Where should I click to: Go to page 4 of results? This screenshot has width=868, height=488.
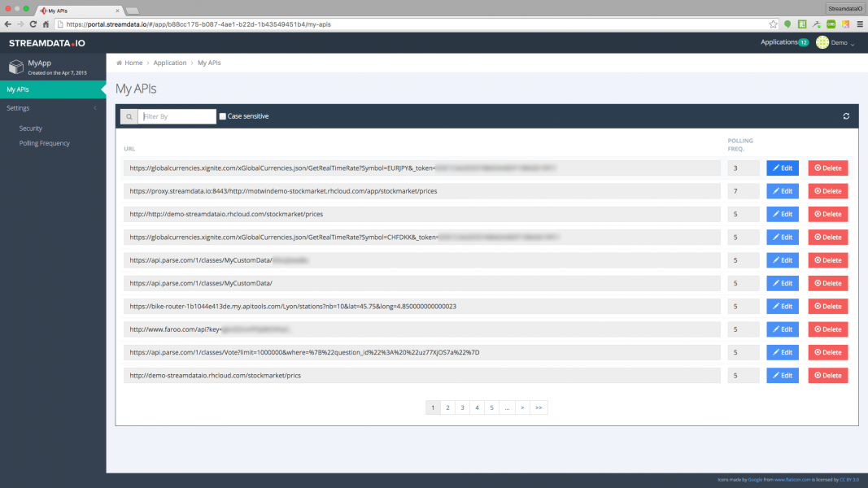coord(478,407)
